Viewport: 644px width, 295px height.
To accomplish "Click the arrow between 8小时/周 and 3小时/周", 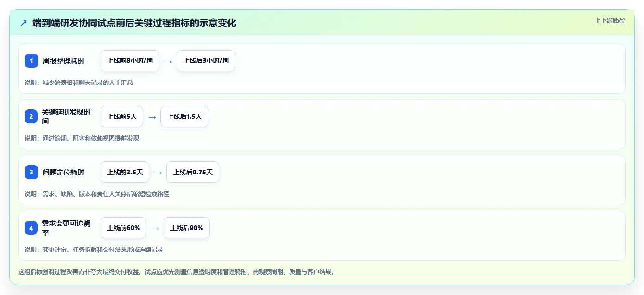I will (x=168, y=61).
